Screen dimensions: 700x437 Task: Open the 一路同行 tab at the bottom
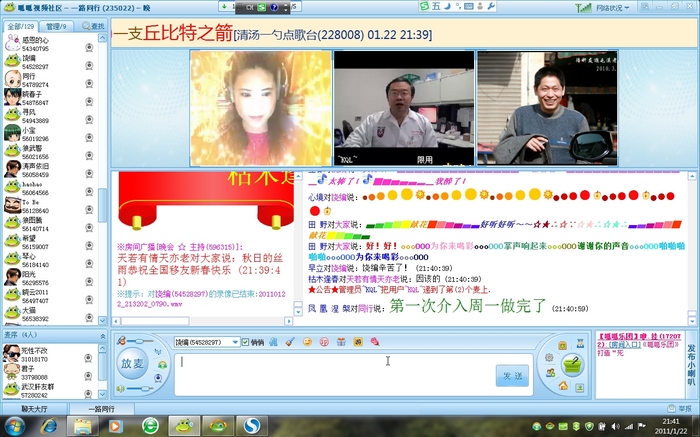[101, 408]
